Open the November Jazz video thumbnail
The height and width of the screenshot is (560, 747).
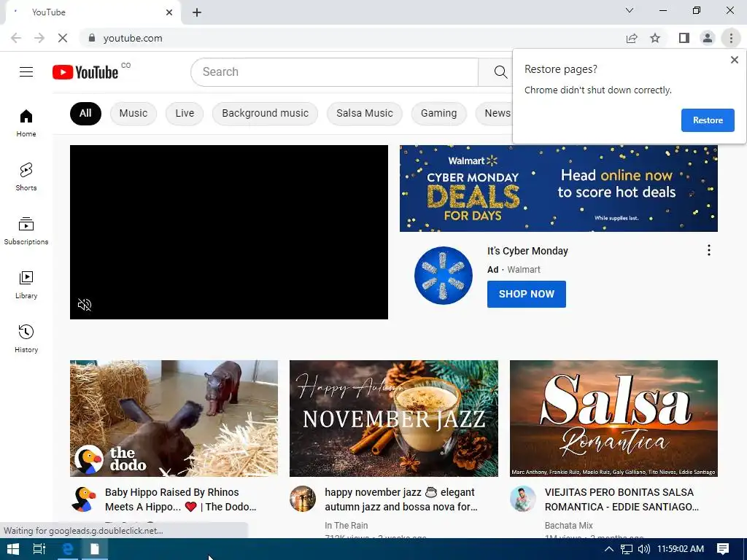point(393,418)
